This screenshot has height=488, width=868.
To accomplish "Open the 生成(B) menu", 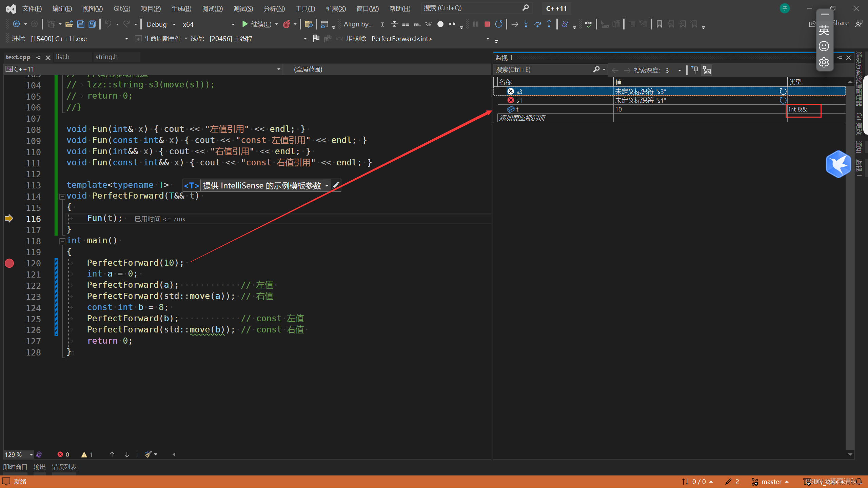I will pyautogui.click(x=181, y=8).
